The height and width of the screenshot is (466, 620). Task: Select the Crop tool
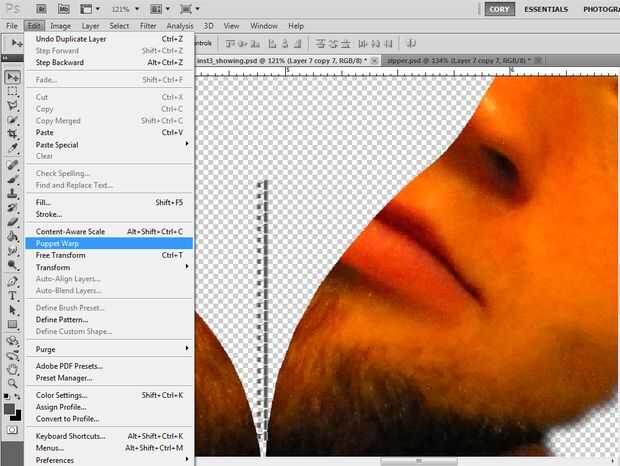(12, 134)
